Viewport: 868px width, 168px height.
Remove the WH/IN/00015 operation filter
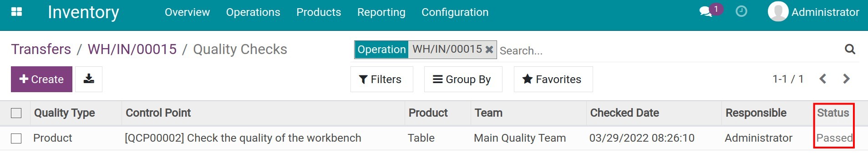click(x=489, y=49)
